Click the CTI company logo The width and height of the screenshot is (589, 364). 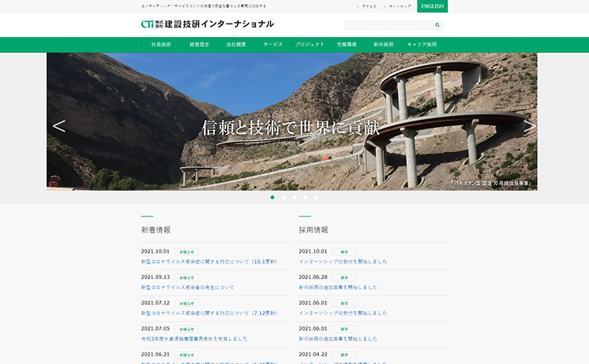207,24
